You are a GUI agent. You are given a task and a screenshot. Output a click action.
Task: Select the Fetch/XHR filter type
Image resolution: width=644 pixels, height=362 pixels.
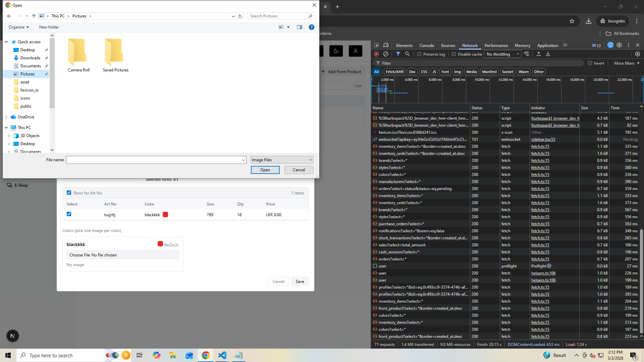394,72
